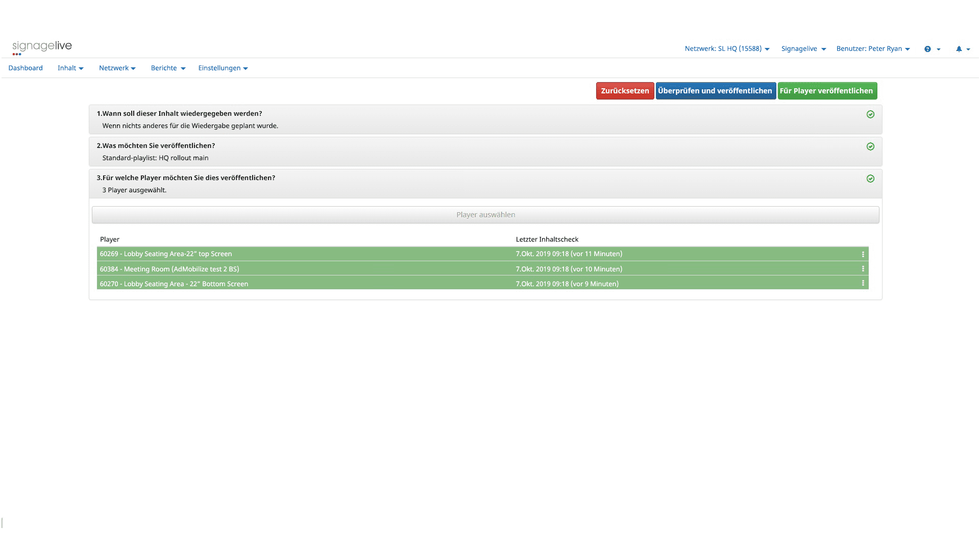980x551 pixels.
Task: Expand the Einstellungen menu
Action: [x=223, y=68]
